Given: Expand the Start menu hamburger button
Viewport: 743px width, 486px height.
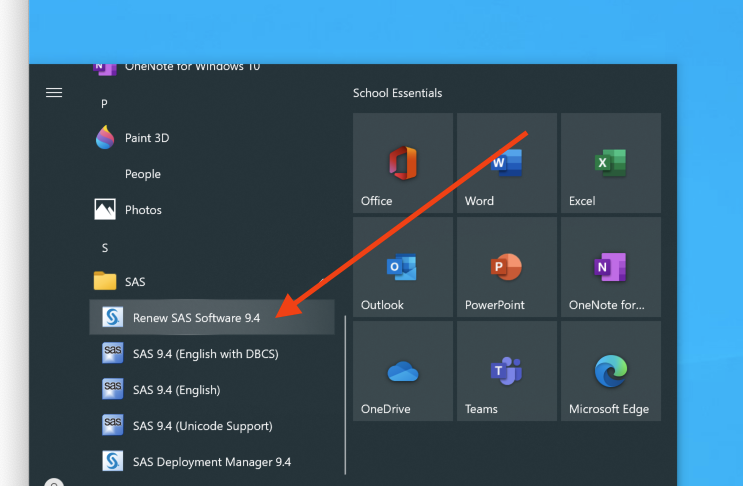Looking at the screenshot, I should (54, 93).
